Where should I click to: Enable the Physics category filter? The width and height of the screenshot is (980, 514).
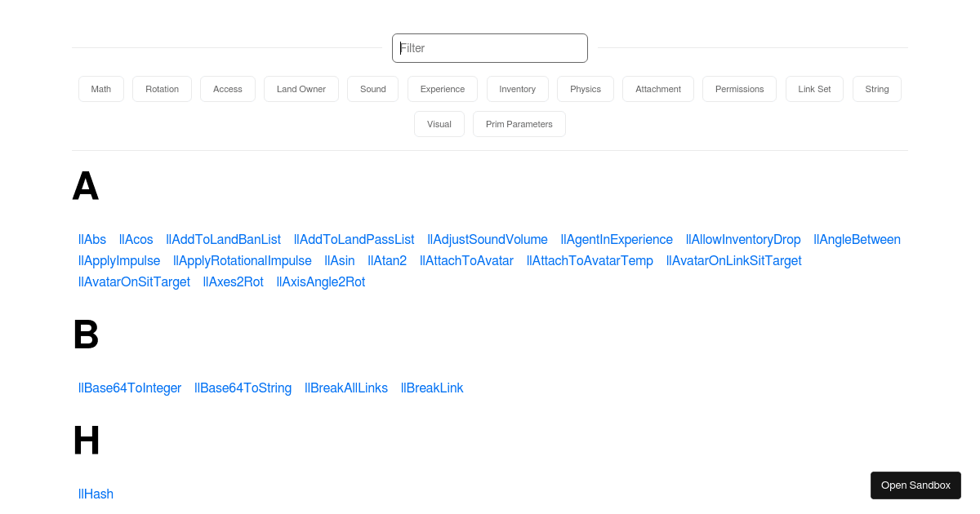point(585,89)
